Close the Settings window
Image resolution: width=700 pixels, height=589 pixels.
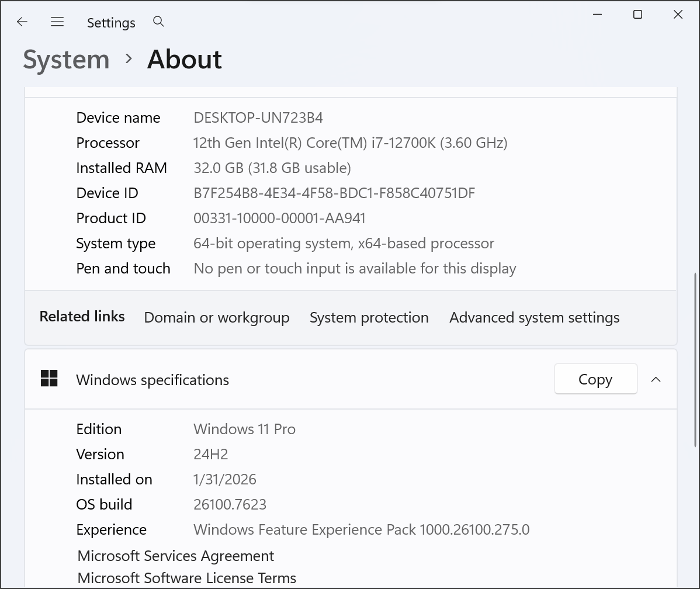[678, 15]
